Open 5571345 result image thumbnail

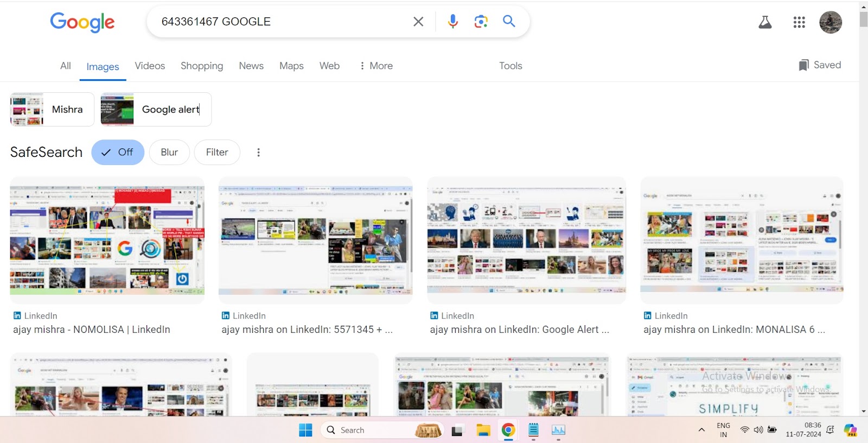click(316, 241)
